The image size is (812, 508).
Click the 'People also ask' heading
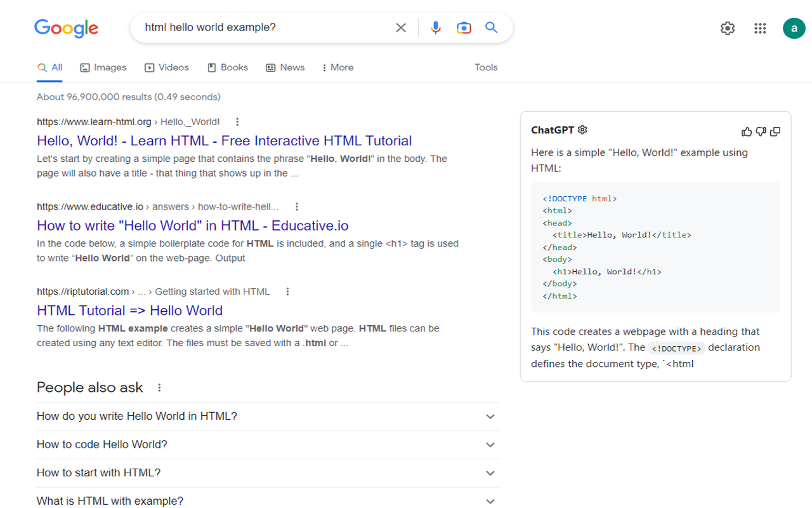[x=90, y=387]
